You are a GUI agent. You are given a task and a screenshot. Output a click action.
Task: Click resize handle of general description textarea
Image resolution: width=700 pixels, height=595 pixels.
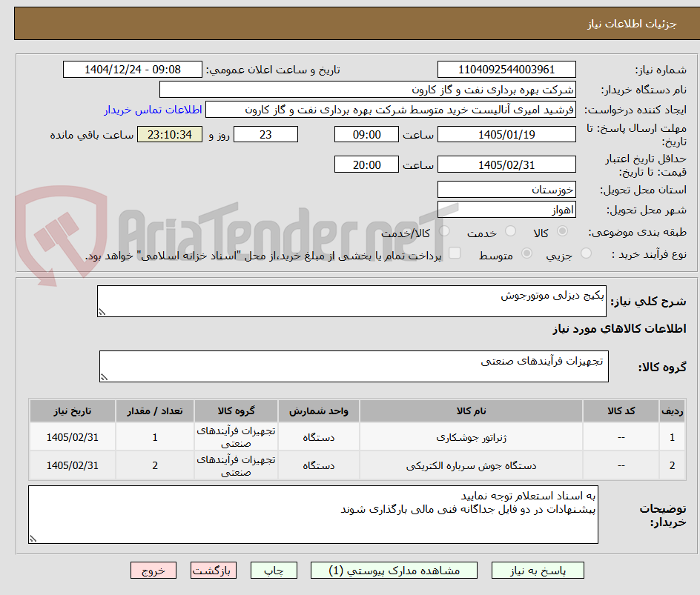click(102, 312)
